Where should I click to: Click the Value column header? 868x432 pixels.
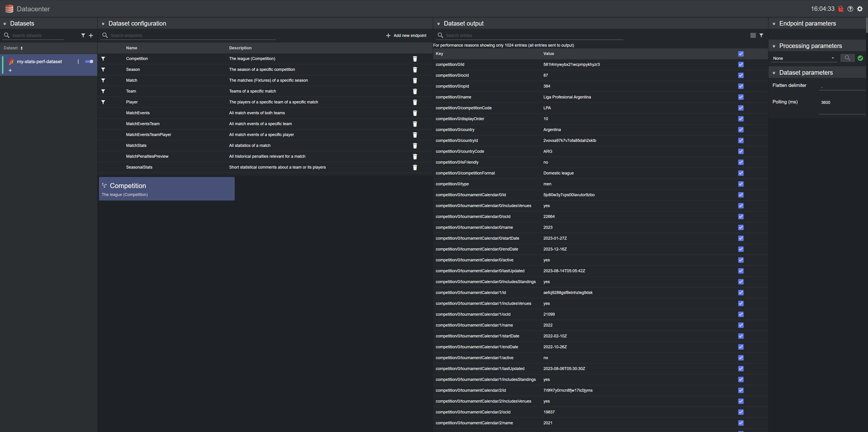pos(549,54)
